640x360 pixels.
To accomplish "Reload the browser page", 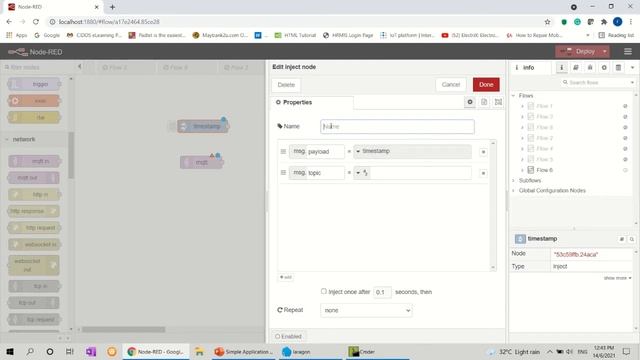I will coord(36,22).
